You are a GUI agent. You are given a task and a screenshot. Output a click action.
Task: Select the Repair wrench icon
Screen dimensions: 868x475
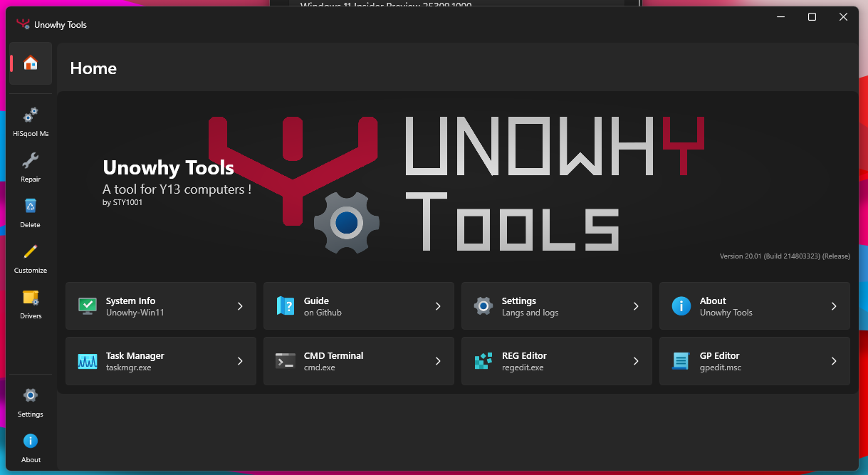(x=31, y=160)
